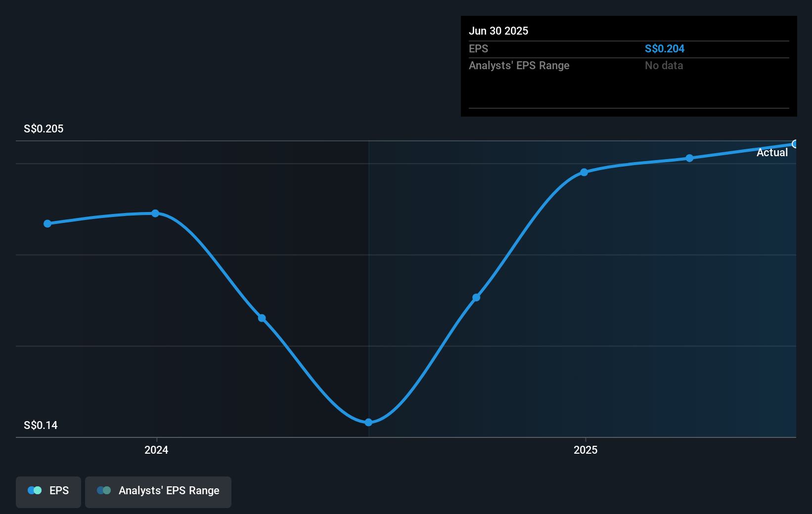This screenshot has width=812, height=514.
Task: Click the 2025 label on the x-axis
Action: 586,450
